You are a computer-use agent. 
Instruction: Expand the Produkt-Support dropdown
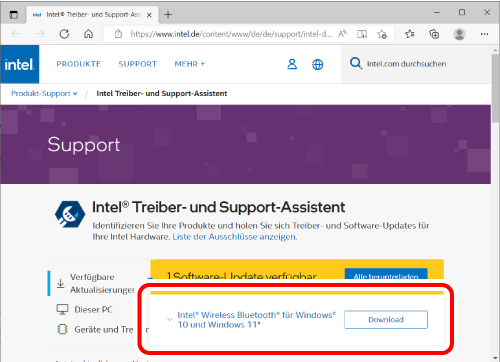pyautogui.click(x=44, y=94)
